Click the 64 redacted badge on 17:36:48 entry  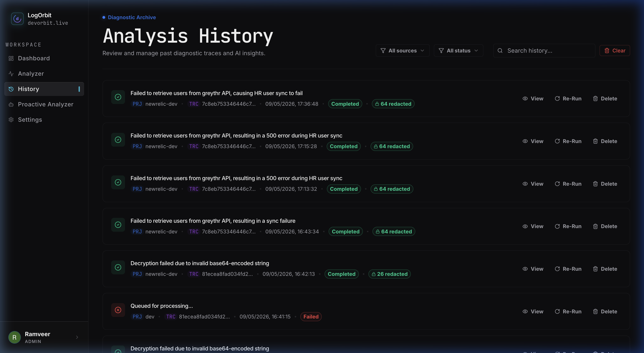click(393, 104)
